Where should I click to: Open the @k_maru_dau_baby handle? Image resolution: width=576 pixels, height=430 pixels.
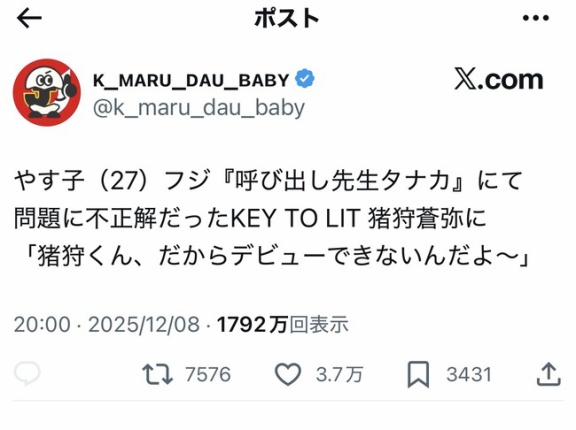[199, 108]
